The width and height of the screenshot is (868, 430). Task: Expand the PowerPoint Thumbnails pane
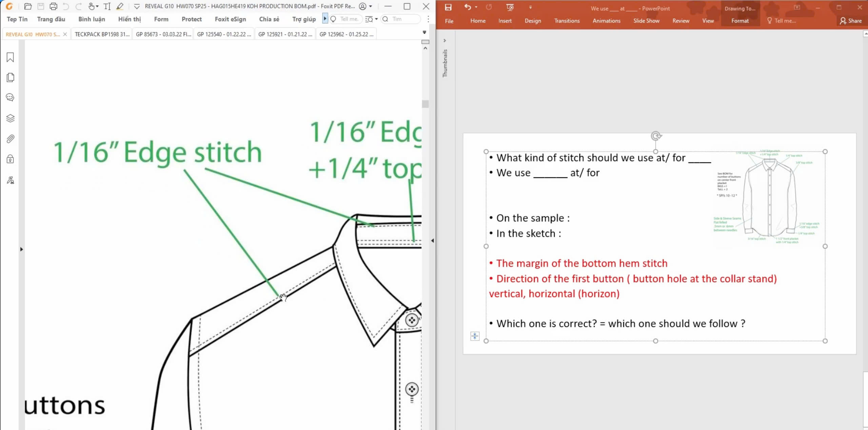(x=445, y=41)
